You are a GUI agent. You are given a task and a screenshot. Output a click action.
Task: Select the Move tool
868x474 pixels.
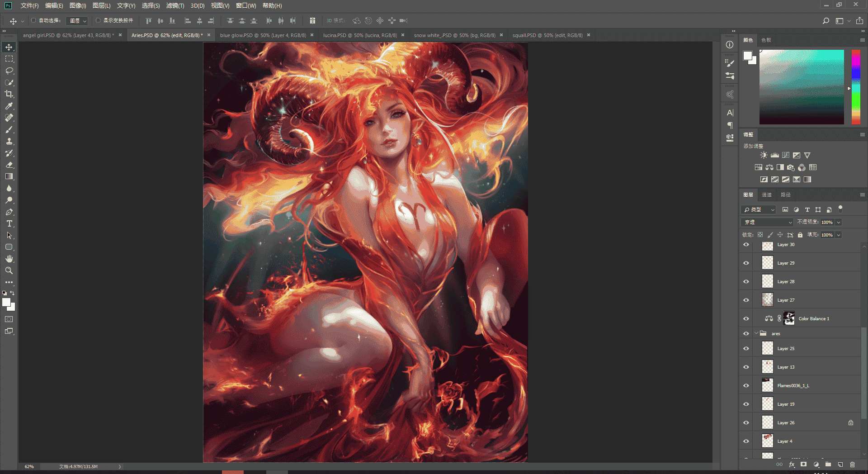click(9, 47)
